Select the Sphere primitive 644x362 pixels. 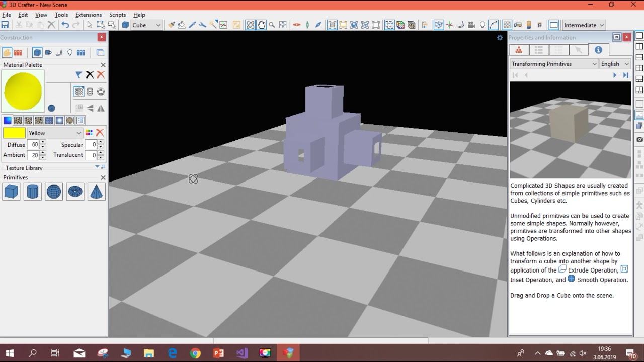coord(54,192)
